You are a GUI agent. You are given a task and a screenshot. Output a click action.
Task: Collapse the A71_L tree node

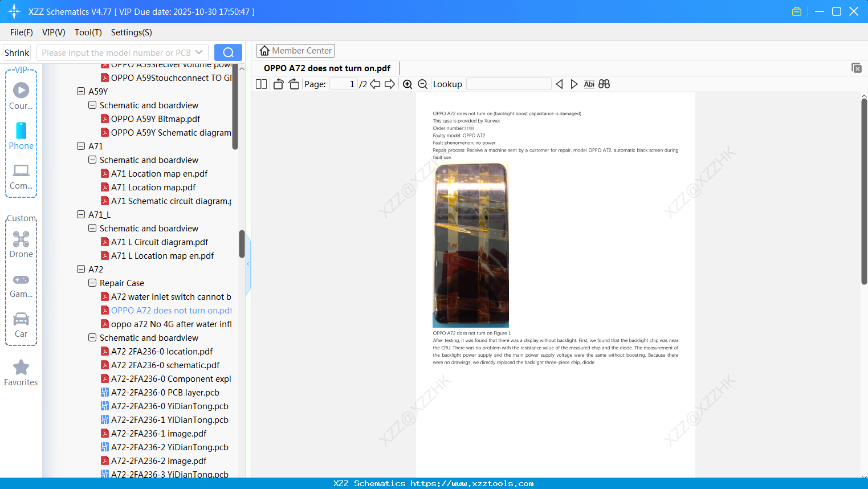coord(81,214)
